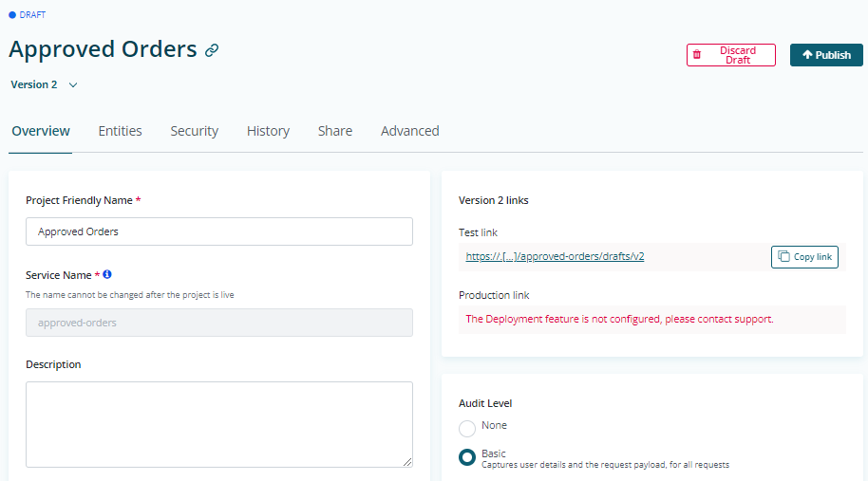Grab the Description box resize handle
This screenshot has width=868, height=481.
[x=407, y=462]
